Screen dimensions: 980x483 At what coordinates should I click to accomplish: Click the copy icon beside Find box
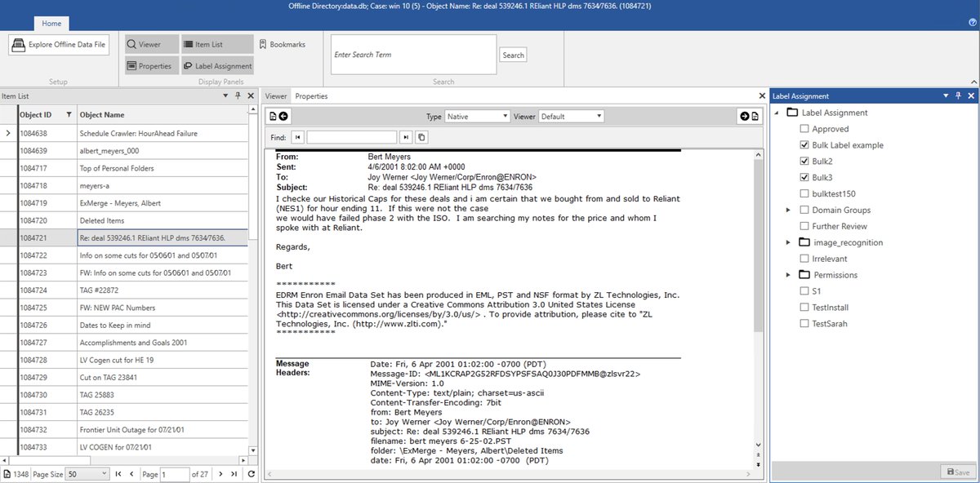click(421, 137)
